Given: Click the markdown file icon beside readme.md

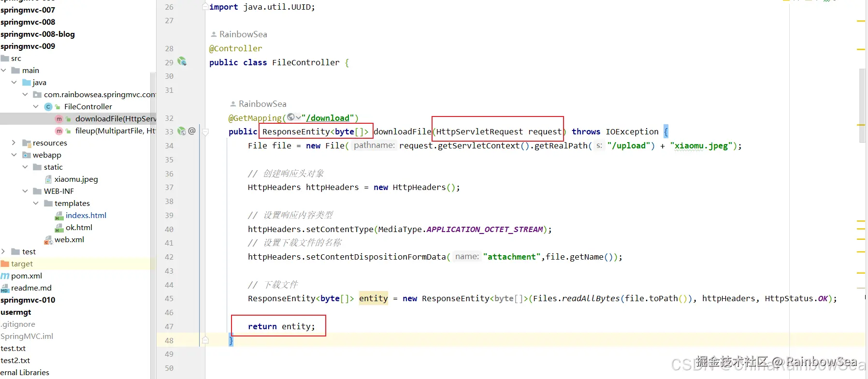Looking at the screenshot, I should click(5, 289).
